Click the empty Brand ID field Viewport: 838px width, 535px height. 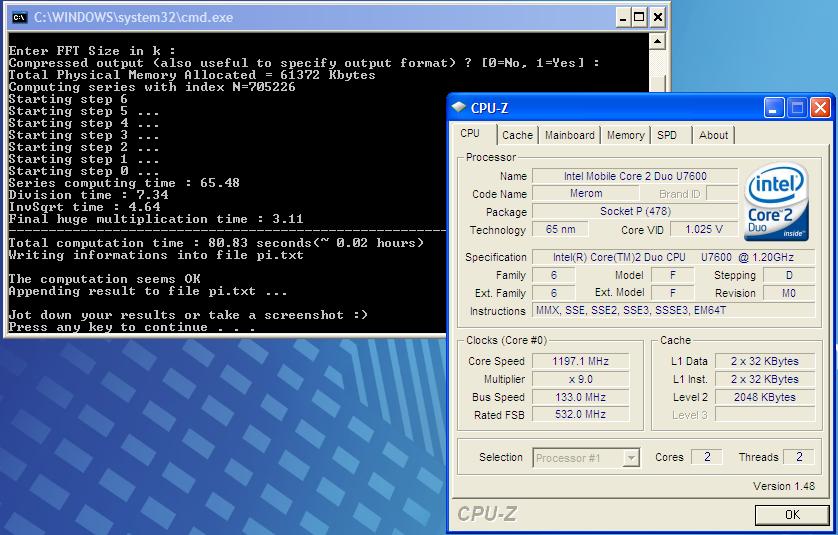click(x=722, y=193)
